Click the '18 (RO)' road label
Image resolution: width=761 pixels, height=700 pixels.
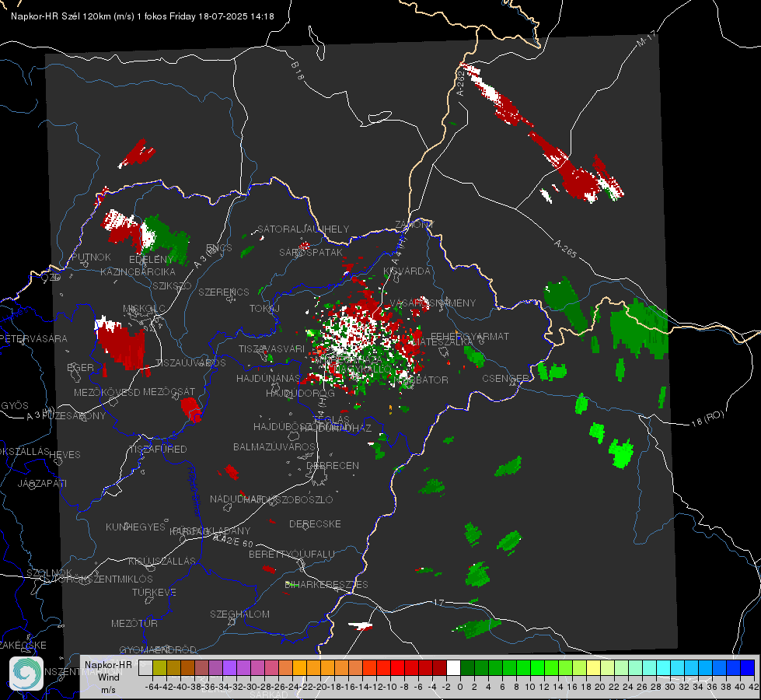(x=707, y=418)
